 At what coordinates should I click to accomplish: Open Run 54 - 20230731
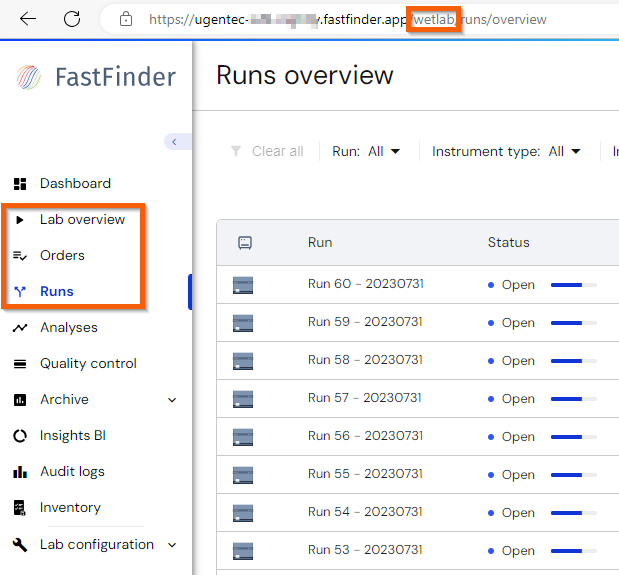(x=365, y=511)
